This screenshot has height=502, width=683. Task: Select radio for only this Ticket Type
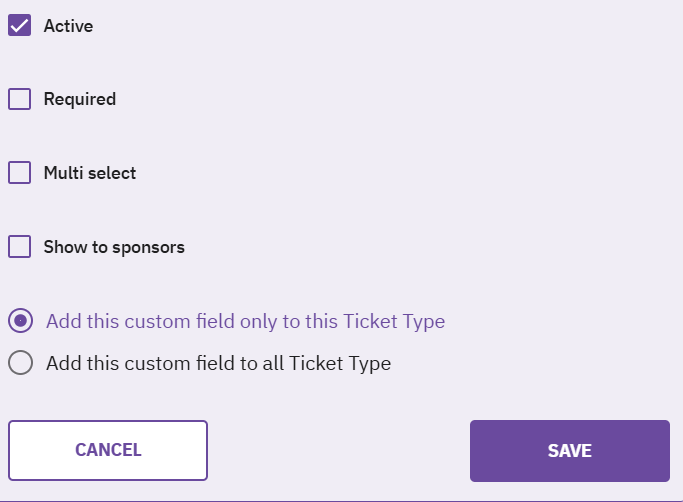pos(20,321)
